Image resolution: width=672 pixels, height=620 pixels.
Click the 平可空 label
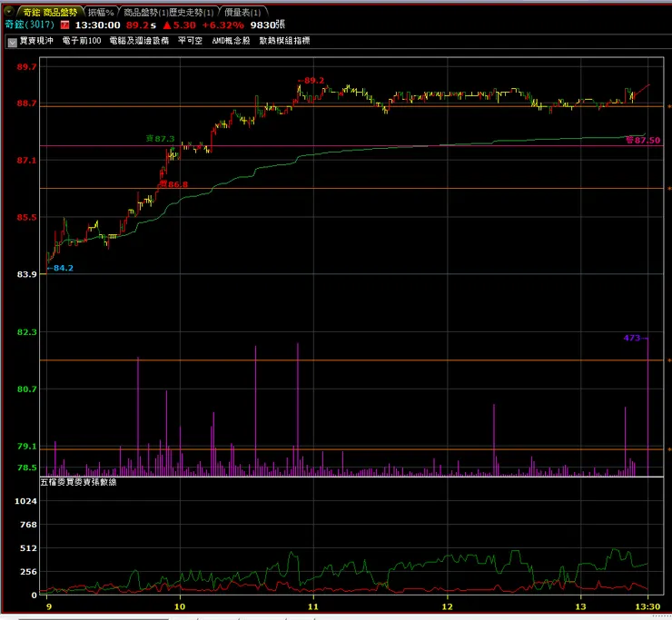point(190,41)
